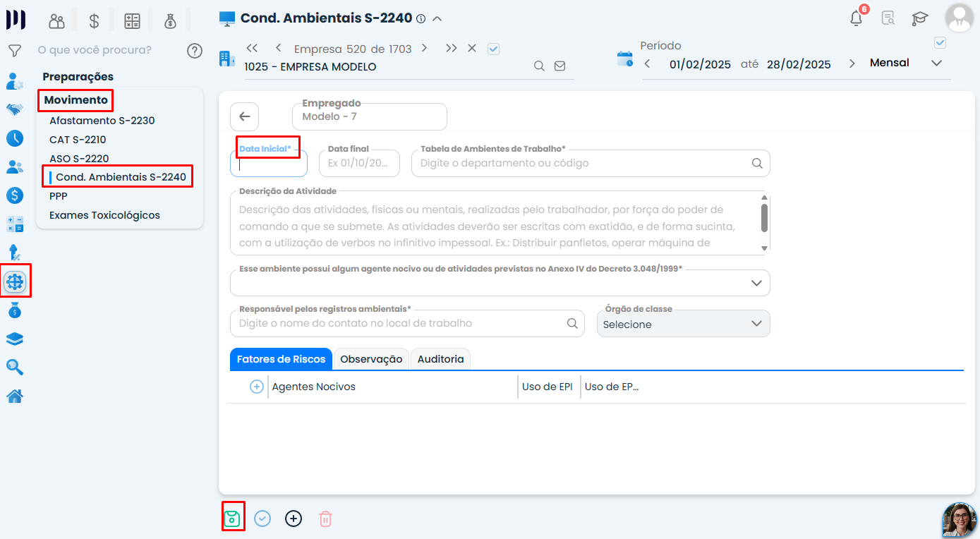Viewport: 980px width, 539px height.
Task: Click the blue checkmark circle icon
Action: [x=262, y=519]
